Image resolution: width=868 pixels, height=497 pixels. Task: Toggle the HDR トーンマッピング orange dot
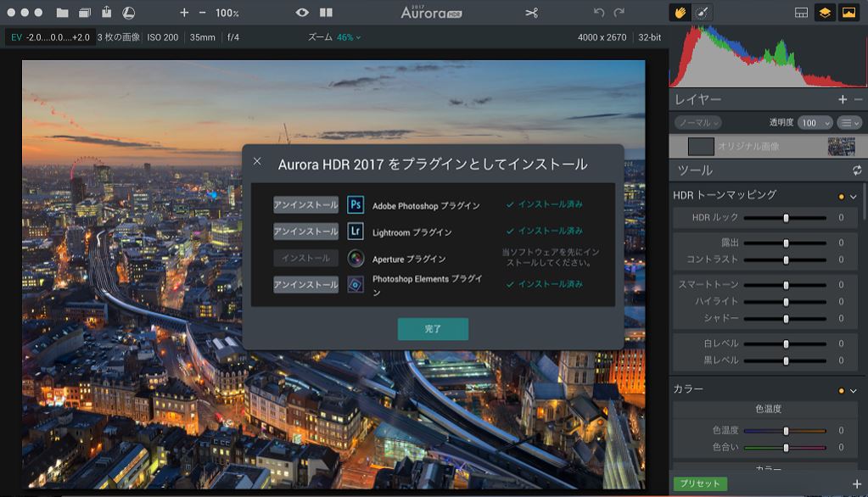[x=842, y=197]
